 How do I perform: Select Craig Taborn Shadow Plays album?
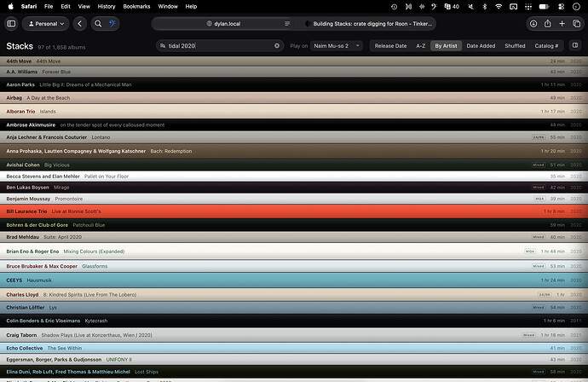point(294,335)
